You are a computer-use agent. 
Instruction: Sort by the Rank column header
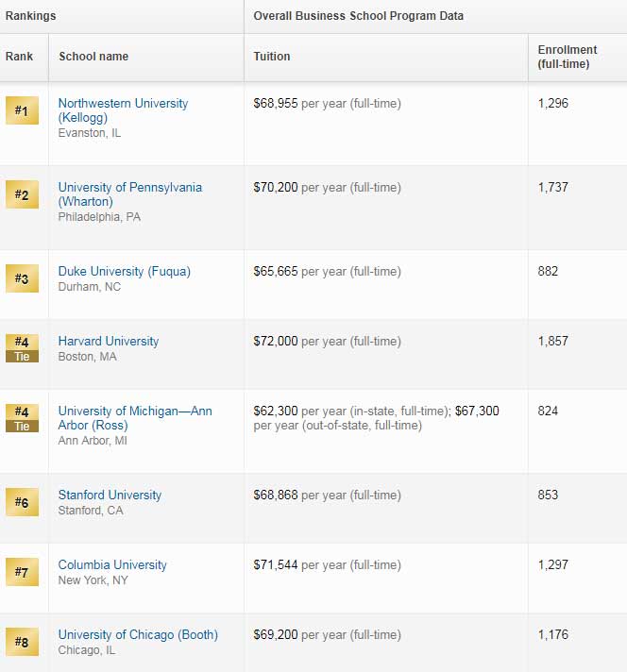point(20,57)
